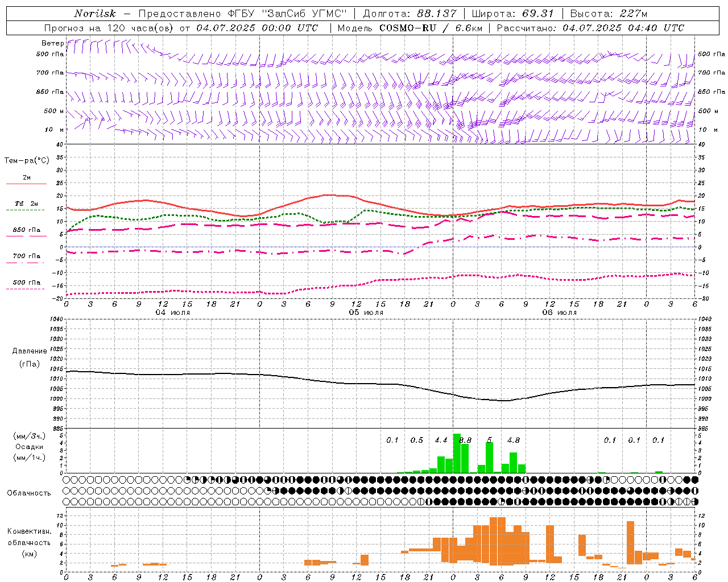Screen dimensions: 728x582
Task: Select the "Прогноз на 120 часа(ов)" forecast text
Action: coord(109,28)
